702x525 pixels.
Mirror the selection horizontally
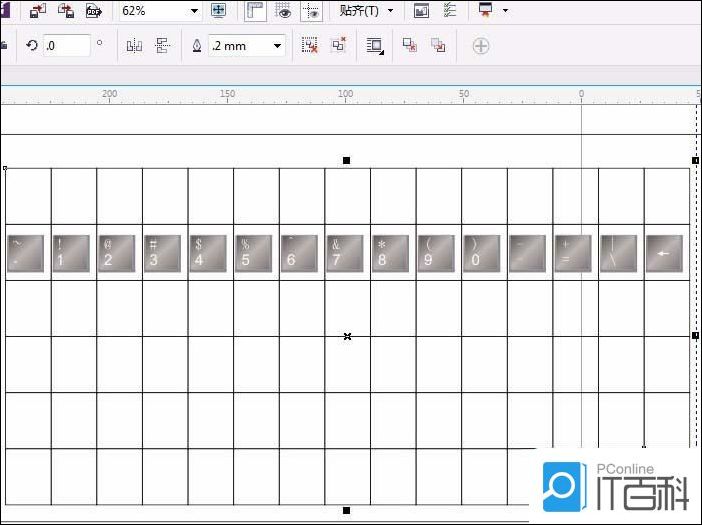[x=134, y=46]
